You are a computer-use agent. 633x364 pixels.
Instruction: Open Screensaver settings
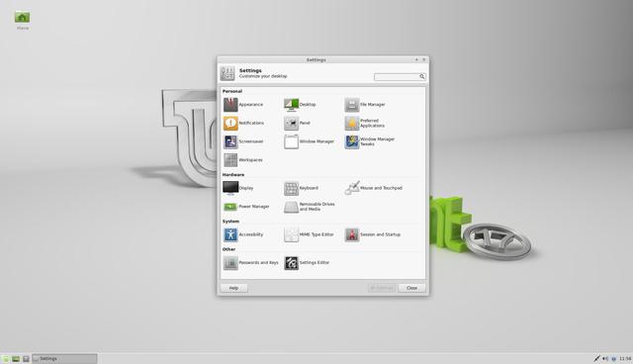click(243, 141)
